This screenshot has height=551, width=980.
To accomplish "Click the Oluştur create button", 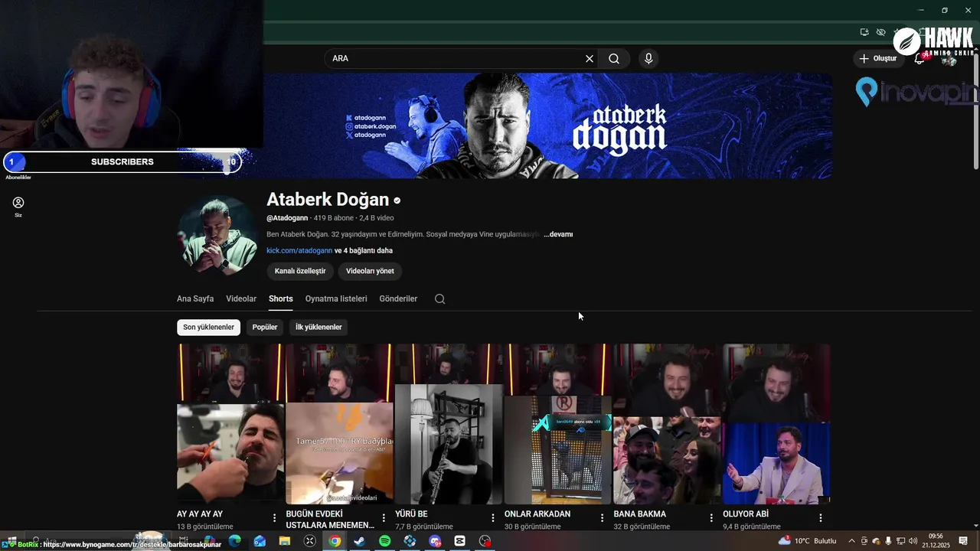I will (878, 59).
